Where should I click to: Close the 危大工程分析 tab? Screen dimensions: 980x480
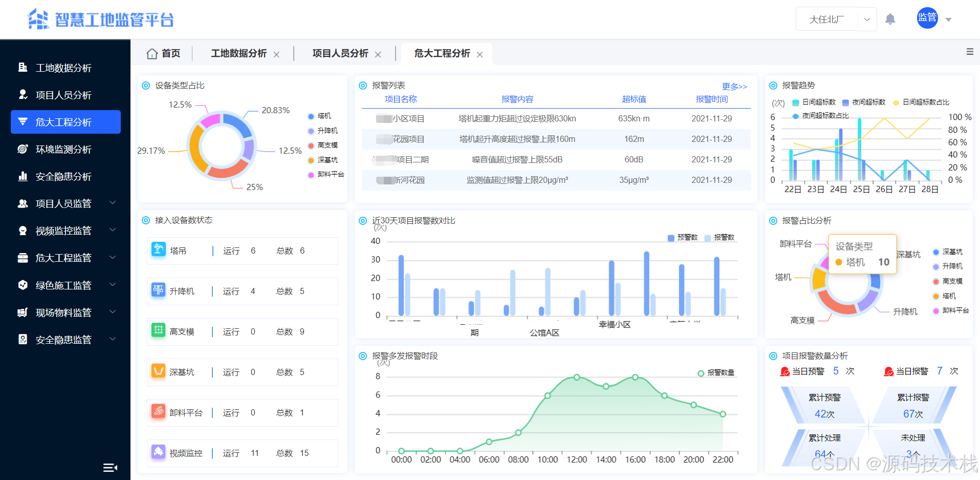(x=480, y=54)
